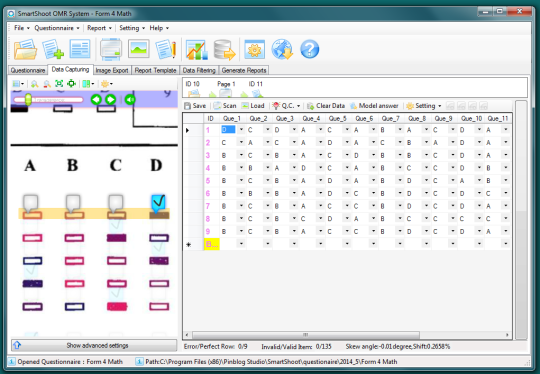540x374 pixels.
Task: Click the scanner icon in main toolbar
Action: coord(111,49)
